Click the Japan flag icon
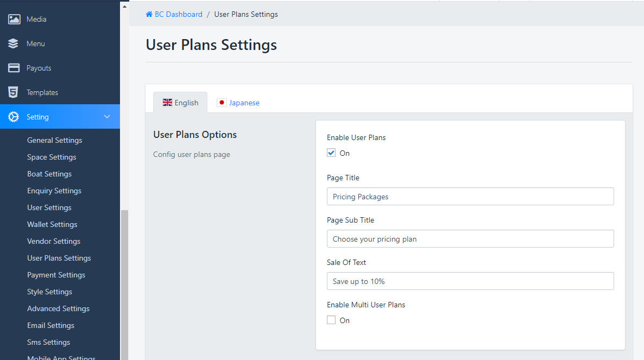The width and height of the screenshot is (644, 360). [x=222, y=103]
